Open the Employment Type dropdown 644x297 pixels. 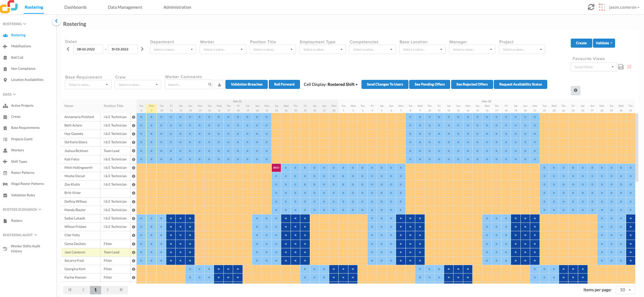323,50
